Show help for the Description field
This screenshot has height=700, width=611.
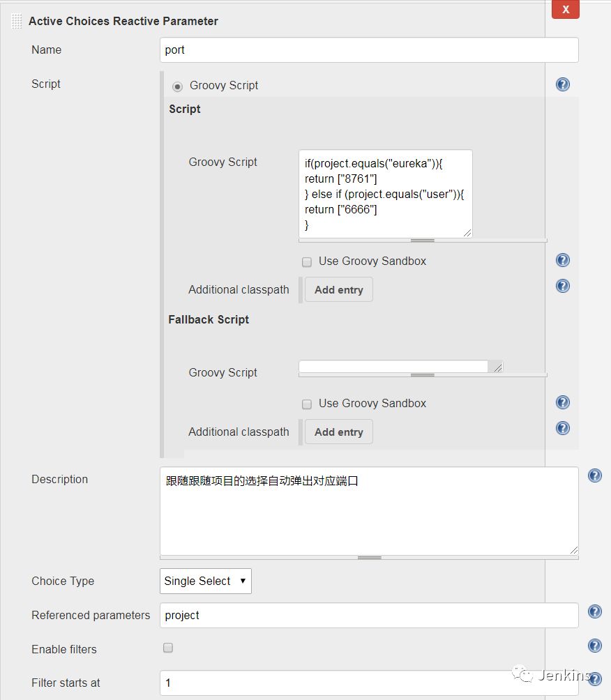(595, 475)
